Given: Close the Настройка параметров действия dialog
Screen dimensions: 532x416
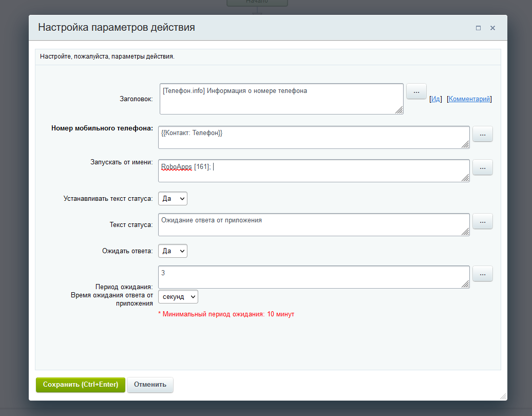Looking at the screenshot, I should click(x=492, y=28).
